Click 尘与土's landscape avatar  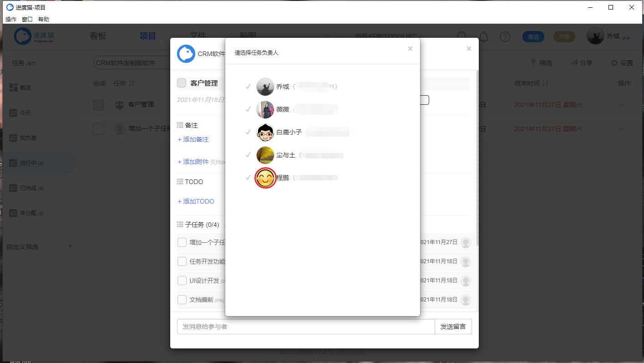coord(265,155)
